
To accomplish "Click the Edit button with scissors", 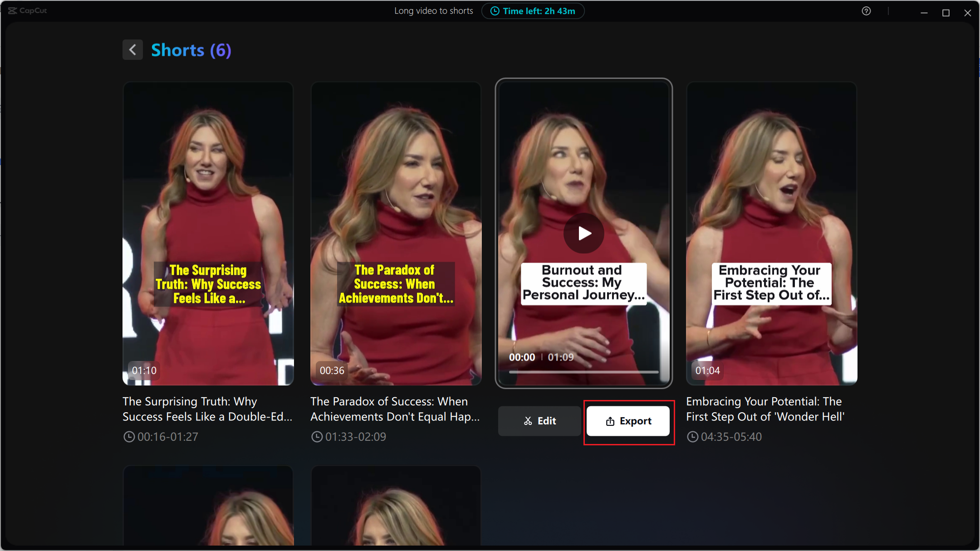I will point(539,421).
